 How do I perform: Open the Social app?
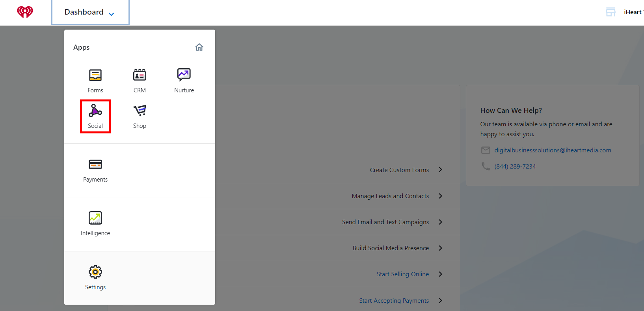pyautogui.click(x=95, y=116)
